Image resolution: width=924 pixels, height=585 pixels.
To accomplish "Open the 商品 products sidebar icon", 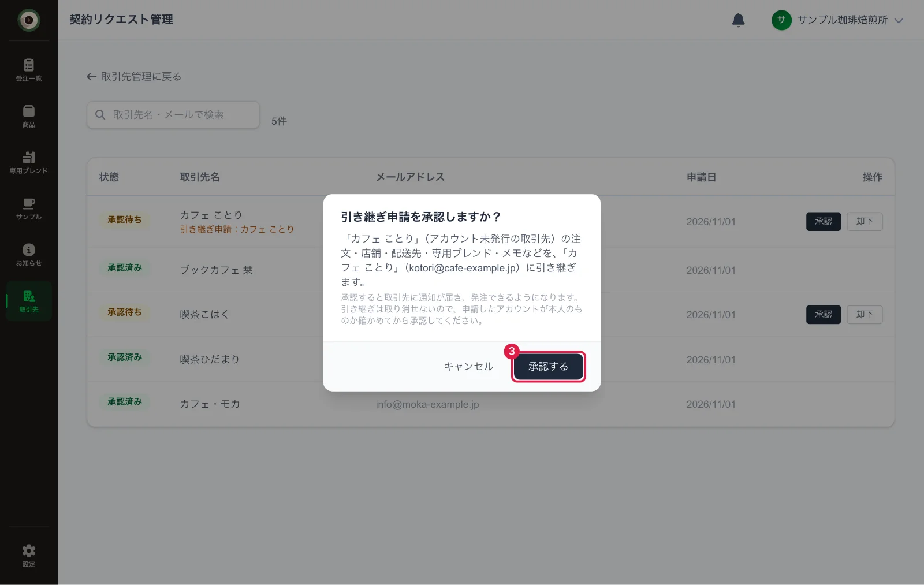I will pos(28,116).
